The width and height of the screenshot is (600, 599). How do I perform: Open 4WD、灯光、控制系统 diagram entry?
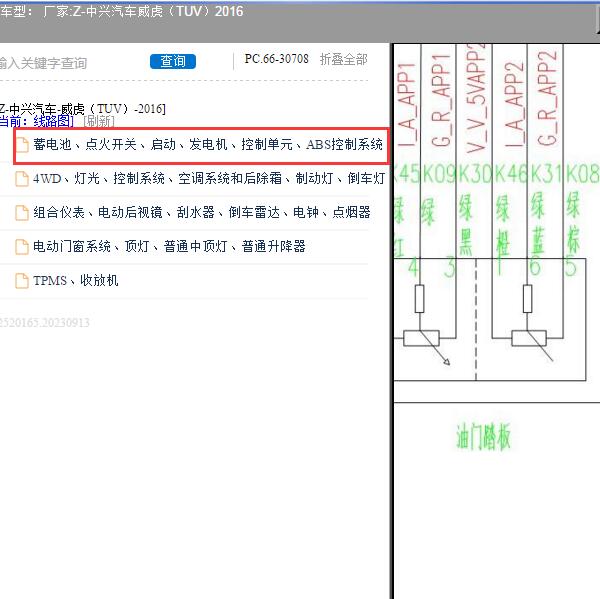click(209, 178)
